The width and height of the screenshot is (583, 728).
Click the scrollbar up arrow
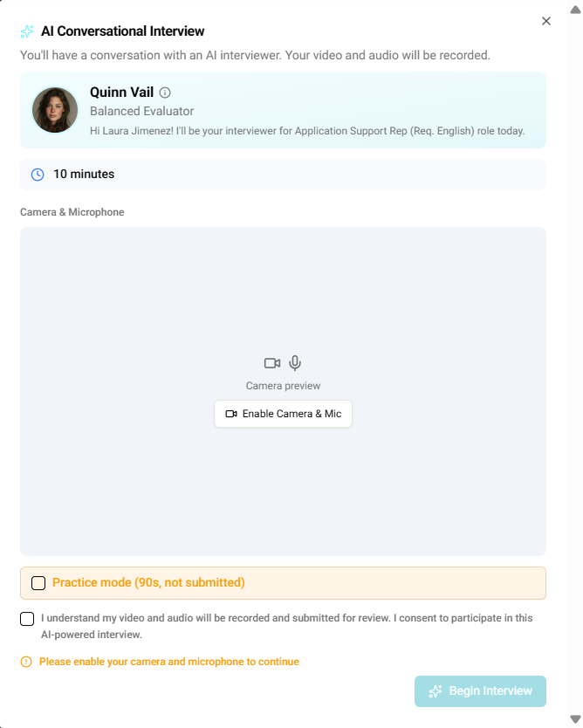click(x=574, y=9)
